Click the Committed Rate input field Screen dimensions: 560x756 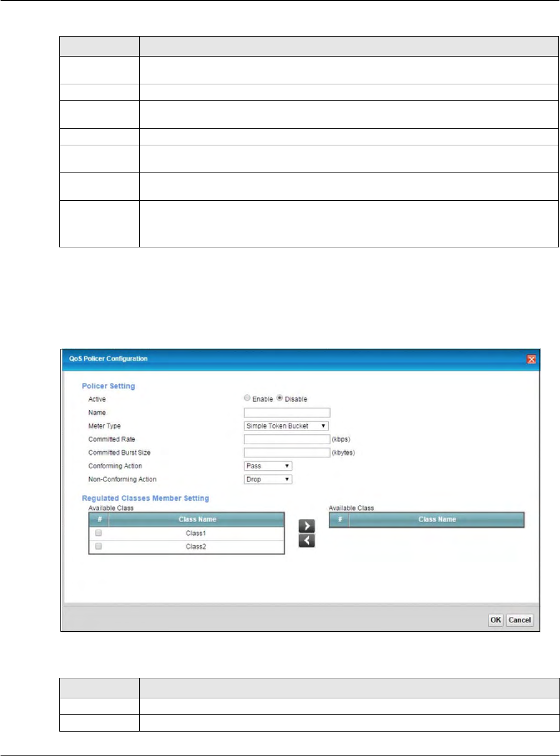[x=287, y=439]
